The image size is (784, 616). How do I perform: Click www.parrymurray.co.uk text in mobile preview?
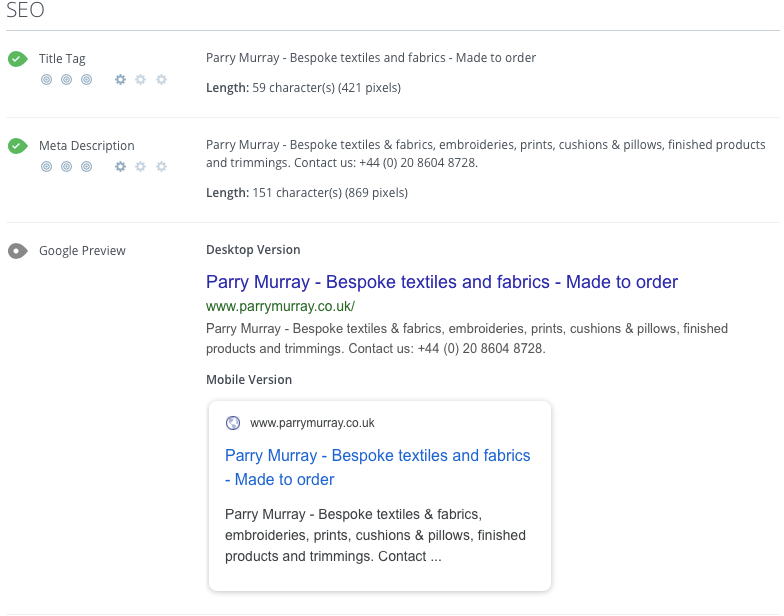click(312, 423)
